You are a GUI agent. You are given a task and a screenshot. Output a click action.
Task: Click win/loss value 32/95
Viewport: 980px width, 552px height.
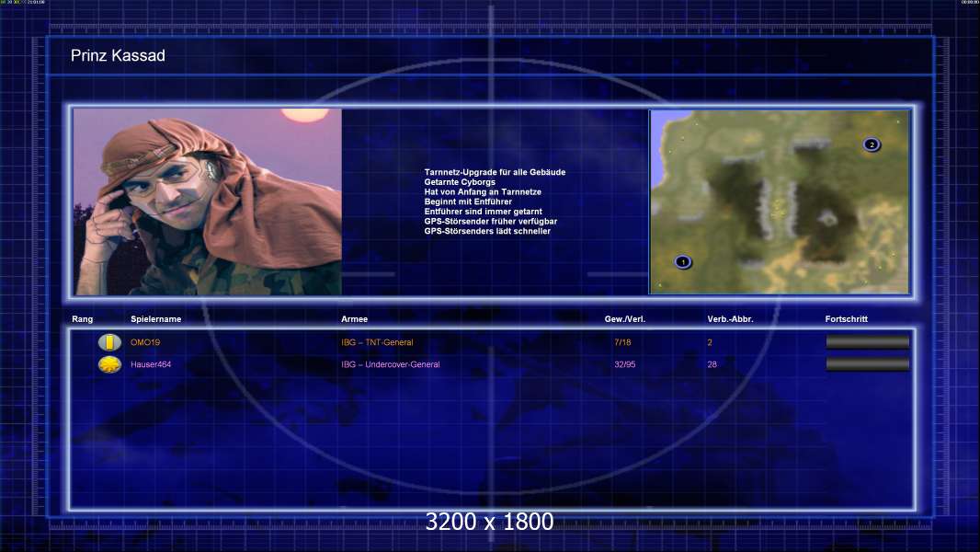pyautogui.click(x=625, y=364)
